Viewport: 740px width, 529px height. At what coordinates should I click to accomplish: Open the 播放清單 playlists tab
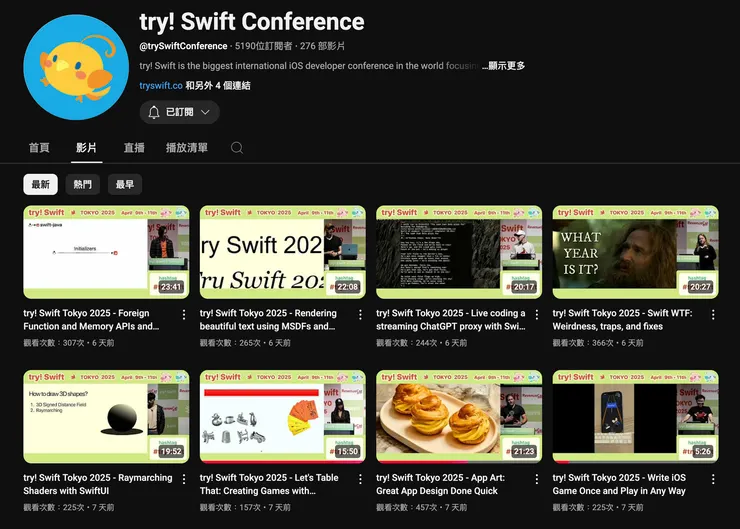pos(187,148)
